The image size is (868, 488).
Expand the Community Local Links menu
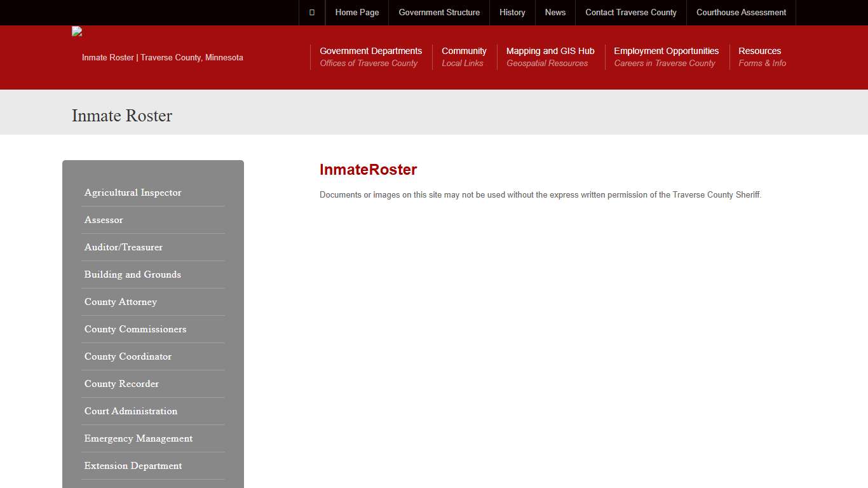(464, 57)
